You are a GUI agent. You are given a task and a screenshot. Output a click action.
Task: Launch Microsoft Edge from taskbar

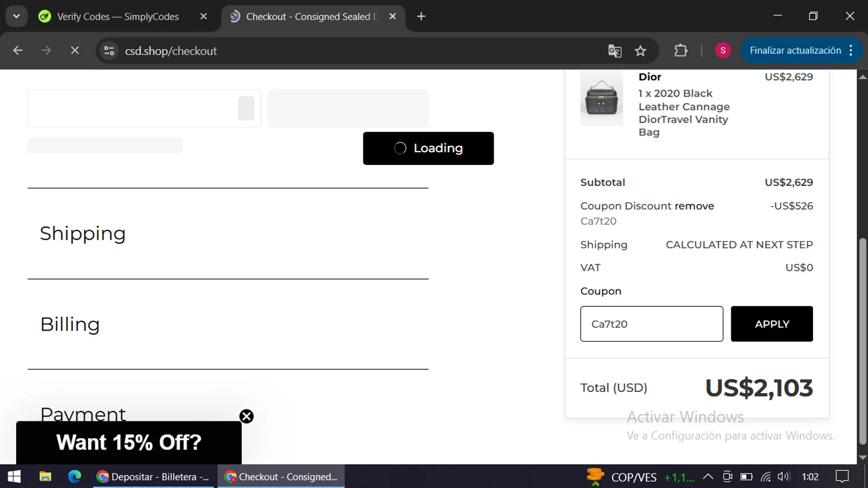pyautogui.click(x=75, y=476)
